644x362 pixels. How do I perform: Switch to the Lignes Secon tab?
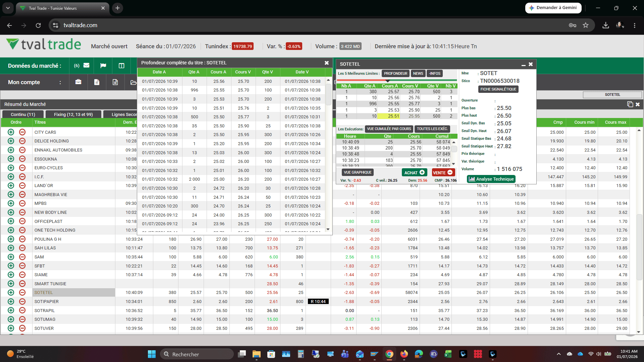coord(121,114)
